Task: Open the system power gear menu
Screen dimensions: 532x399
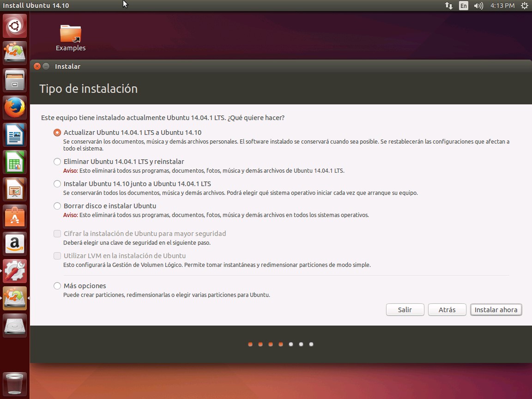Action: (x=524, y=6)
